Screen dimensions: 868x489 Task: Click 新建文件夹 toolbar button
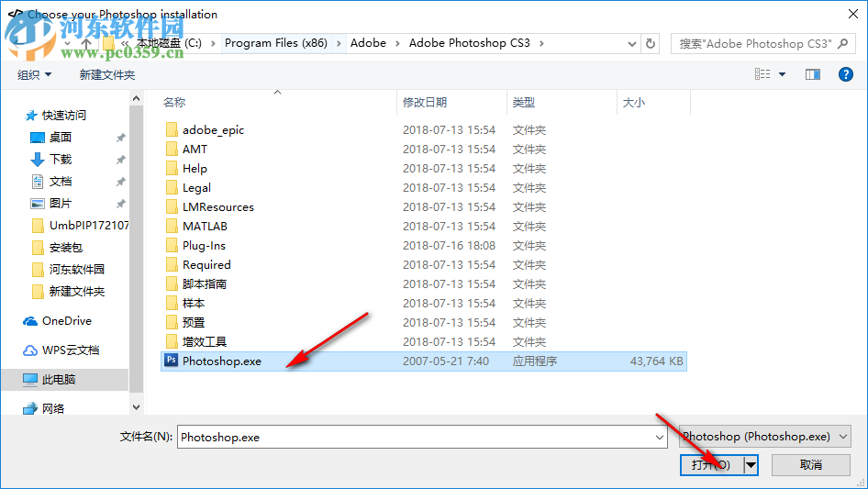pos(106,74)
